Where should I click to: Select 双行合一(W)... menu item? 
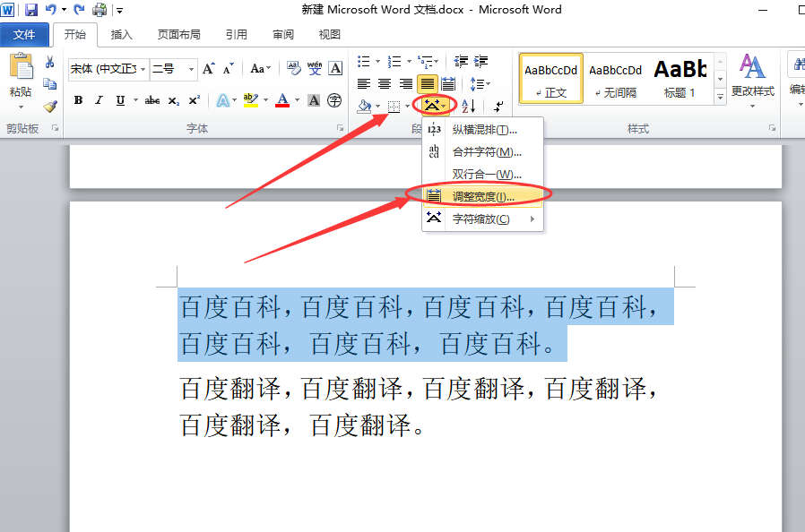[483, 175]
